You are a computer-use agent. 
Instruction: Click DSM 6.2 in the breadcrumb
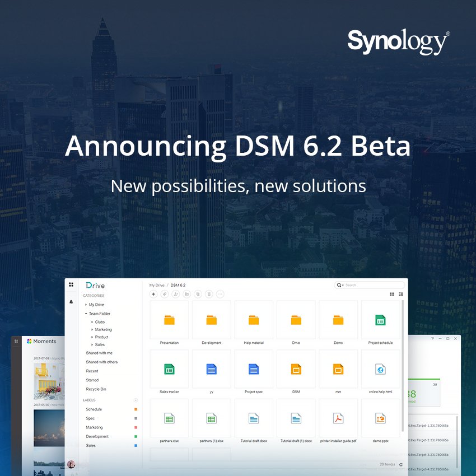pos(177,284)
